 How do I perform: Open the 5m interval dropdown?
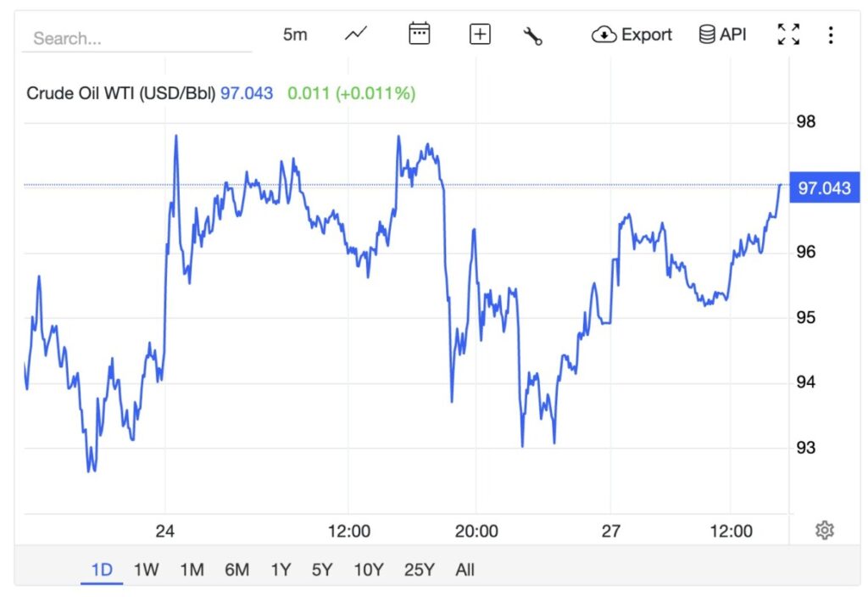tap(295, 35)
